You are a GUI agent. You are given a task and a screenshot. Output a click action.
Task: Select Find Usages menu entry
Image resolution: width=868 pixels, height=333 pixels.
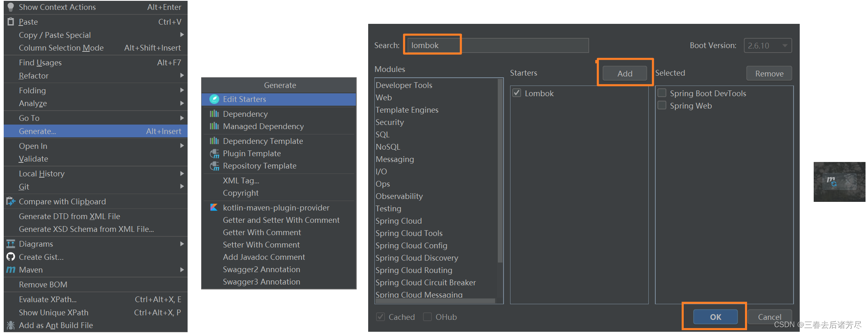point(95,62)
